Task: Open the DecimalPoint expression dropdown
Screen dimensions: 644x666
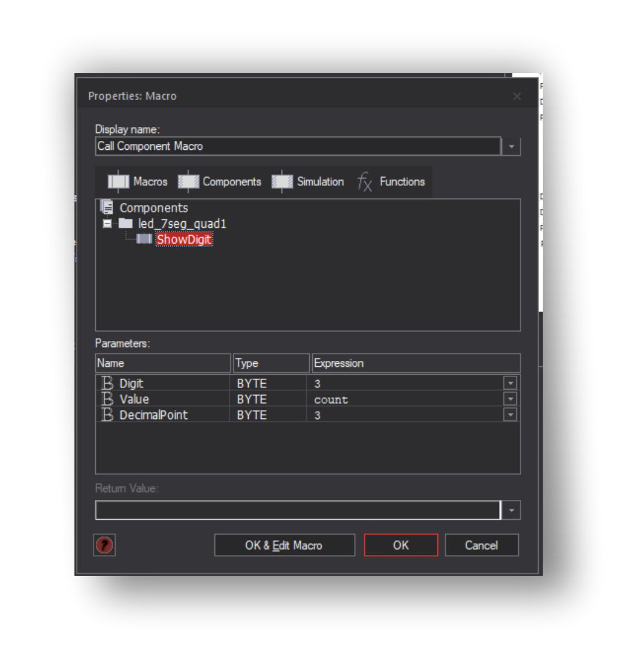Action: pos(510,415)
